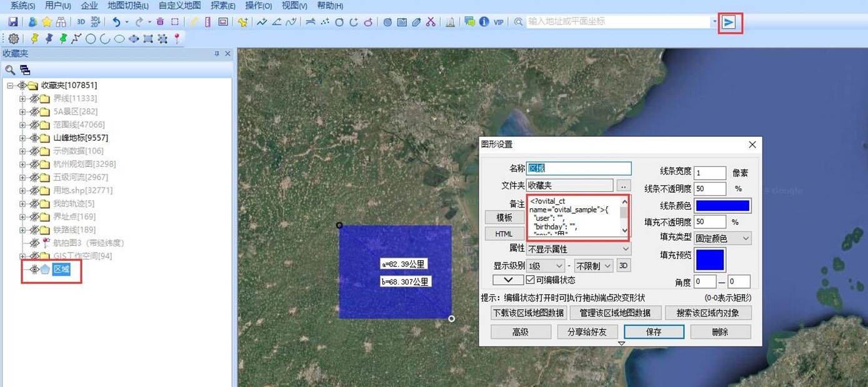Viewport: 868px width, 387px height.
Task: Open the 自定义地图 menu
Action: click(x=179, y=6)
